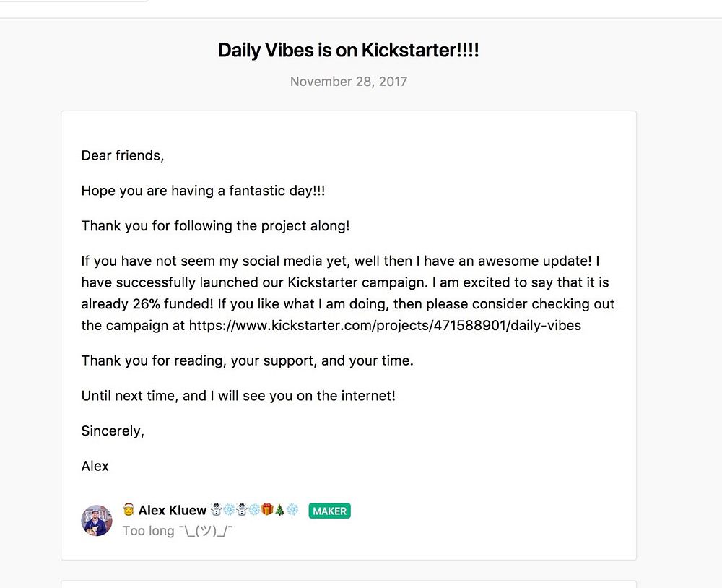Click the second snowman emoji in author name
This screenshot has height=588, width=722.
242,510
